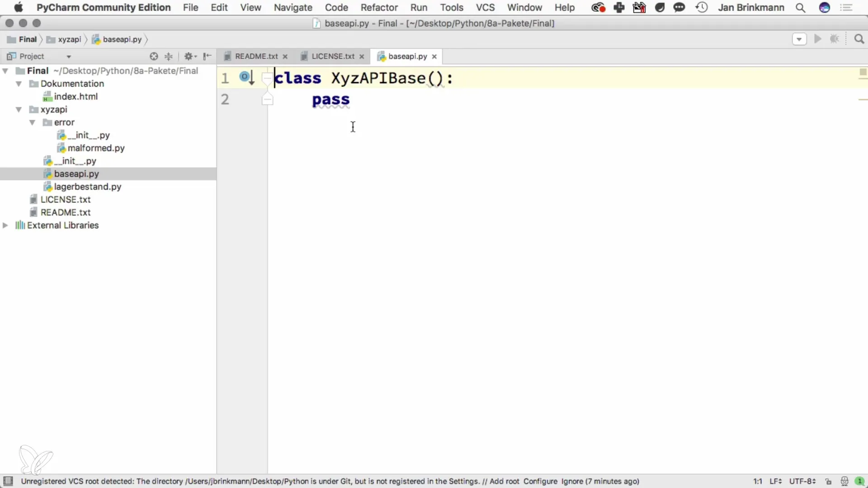This screenshot has height=488, width=868.
Task: Expand External Libraries node
Action: point(5,225)
